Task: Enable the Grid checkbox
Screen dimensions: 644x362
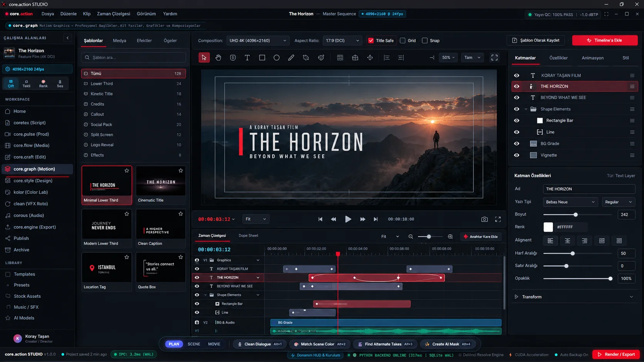Action: click(x=402, y=40)
